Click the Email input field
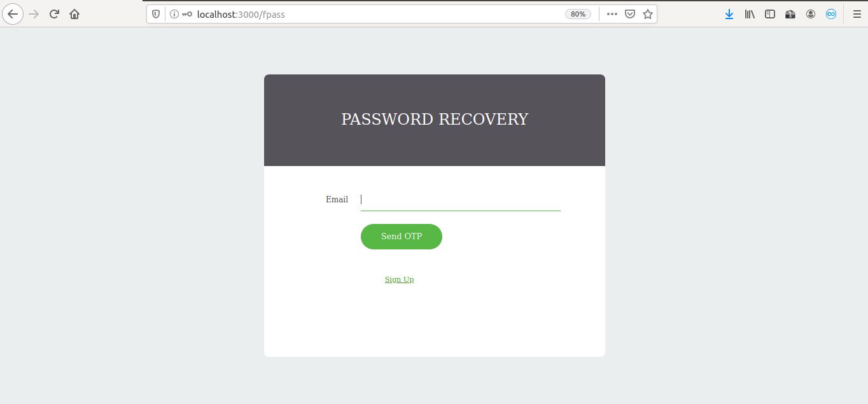This screenshot has height=404, width=868. click(461, 200)
